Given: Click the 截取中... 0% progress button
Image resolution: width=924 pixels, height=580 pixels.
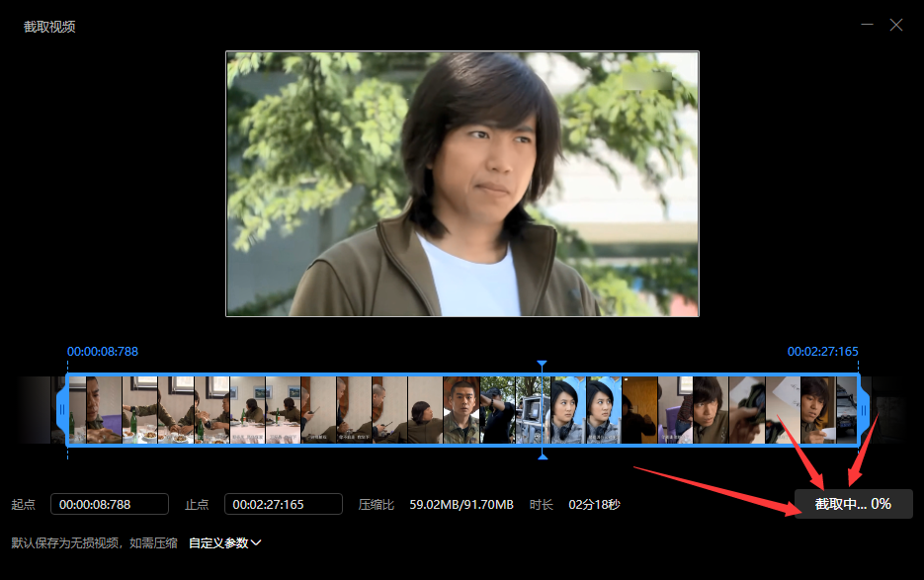Looking at the screenshot, I should point(853,504).
